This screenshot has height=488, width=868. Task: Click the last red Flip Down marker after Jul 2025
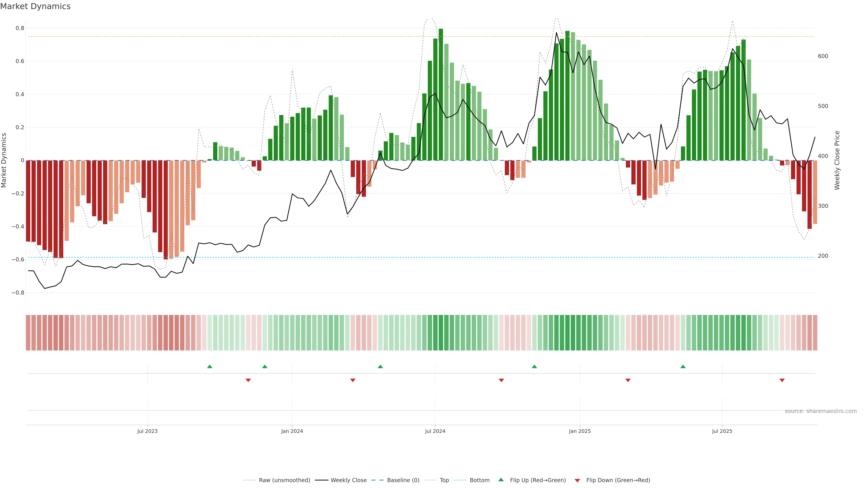[782, 380]
